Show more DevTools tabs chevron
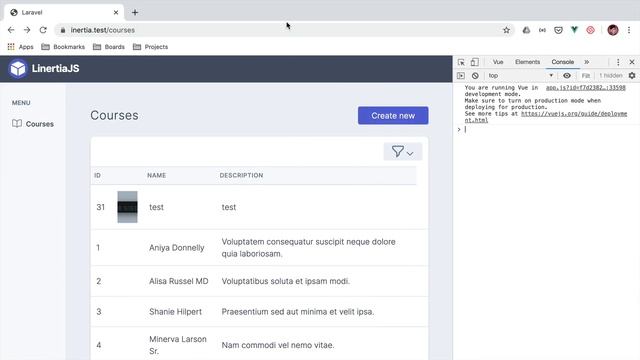The height and width of the screenshot is (360, 640). (587, 62)
